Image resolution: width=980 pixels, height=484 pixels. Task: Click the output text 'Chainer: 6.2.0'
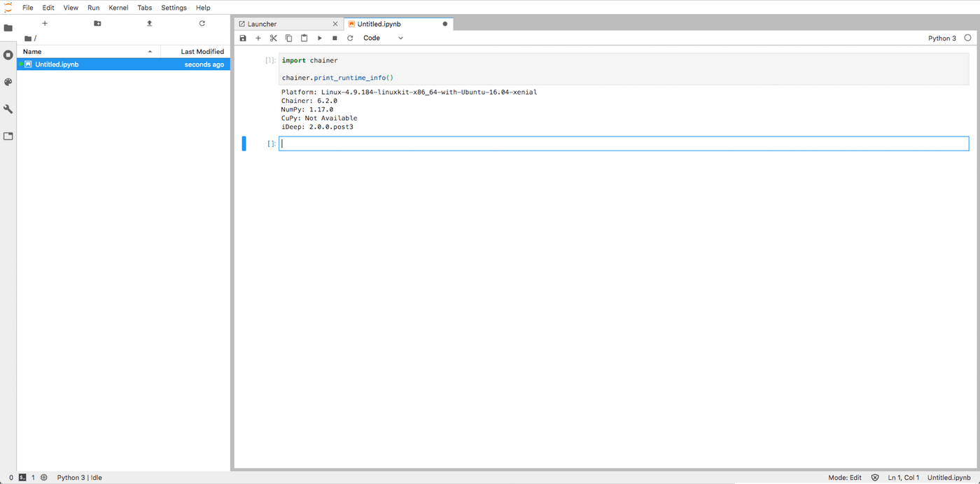point(309,101)
